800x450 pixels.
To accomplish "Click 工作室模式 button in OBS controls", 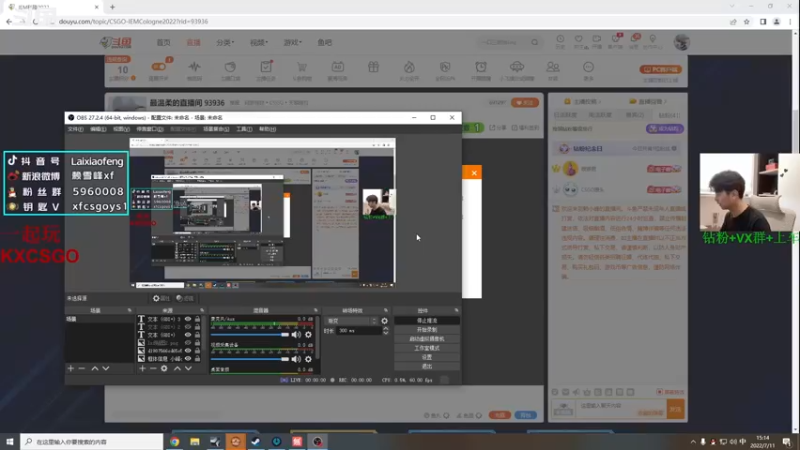I will click(427, 348).
